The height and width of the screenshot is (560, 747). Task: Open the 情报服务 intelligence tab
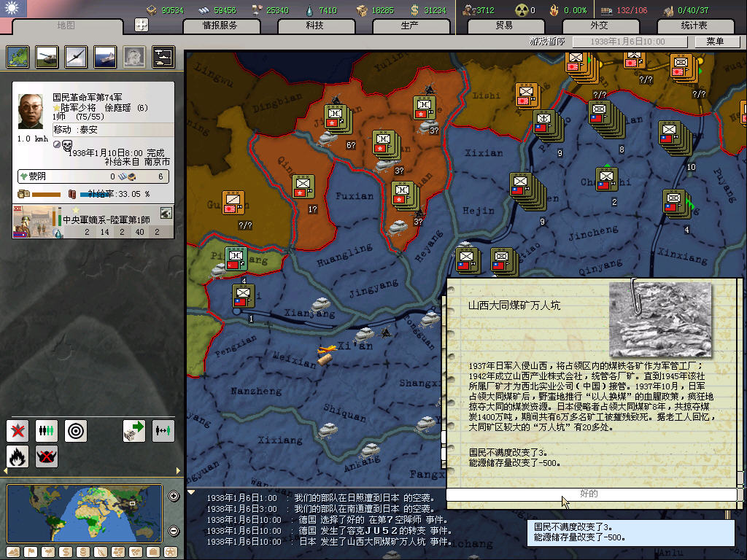220,26
